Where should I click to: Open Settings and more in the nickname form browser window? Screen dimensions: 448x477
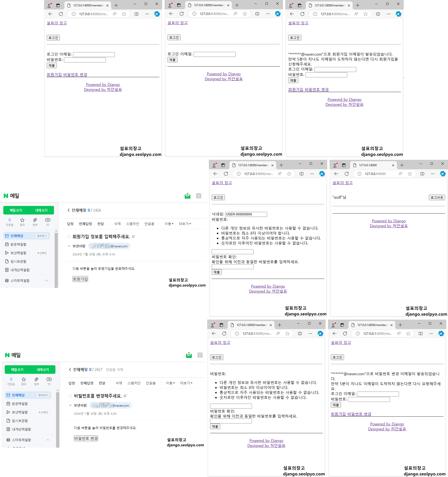[312, 174]
